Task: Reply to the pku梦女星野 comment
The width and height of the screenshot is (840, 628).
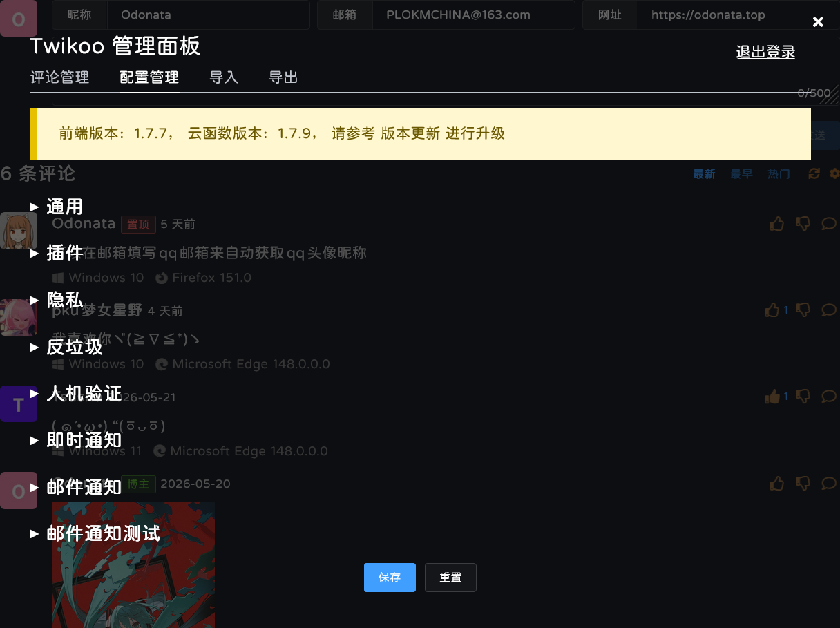Action: point(829,310)
